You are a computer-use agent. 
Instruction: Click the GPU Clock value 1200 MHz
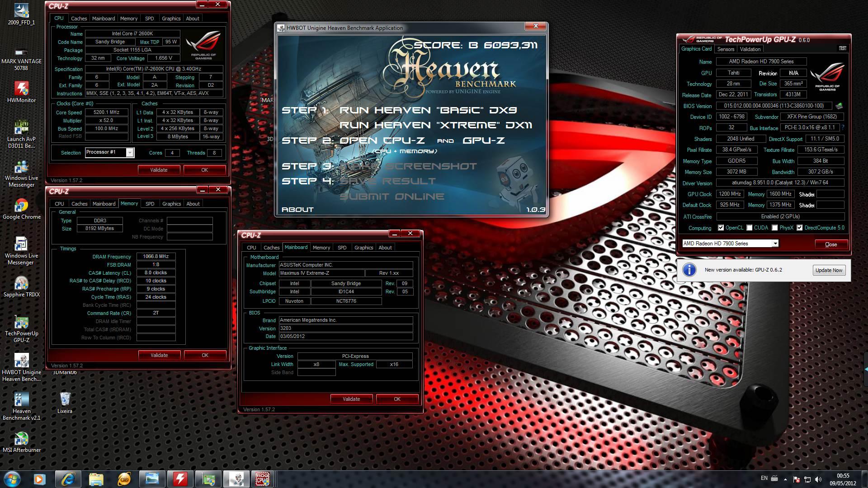pyautogui.click(x=730, y=194)
